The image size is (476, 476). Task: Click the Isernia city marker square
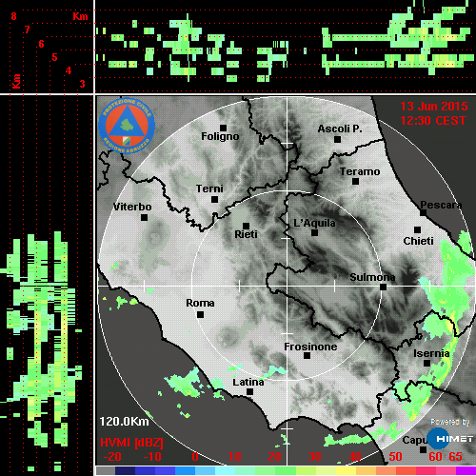click(427, 363)
